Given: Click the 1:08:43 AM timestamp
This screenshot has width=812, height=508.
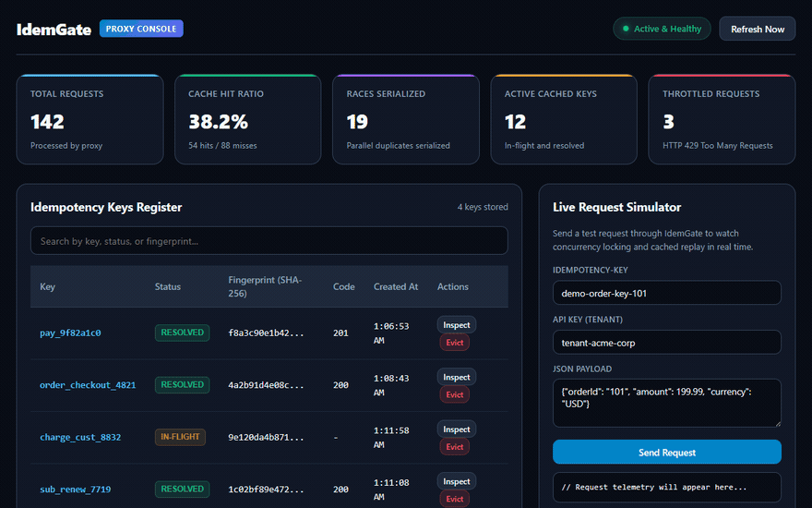Looking at the screenshot, I should (x=391, y=385).
